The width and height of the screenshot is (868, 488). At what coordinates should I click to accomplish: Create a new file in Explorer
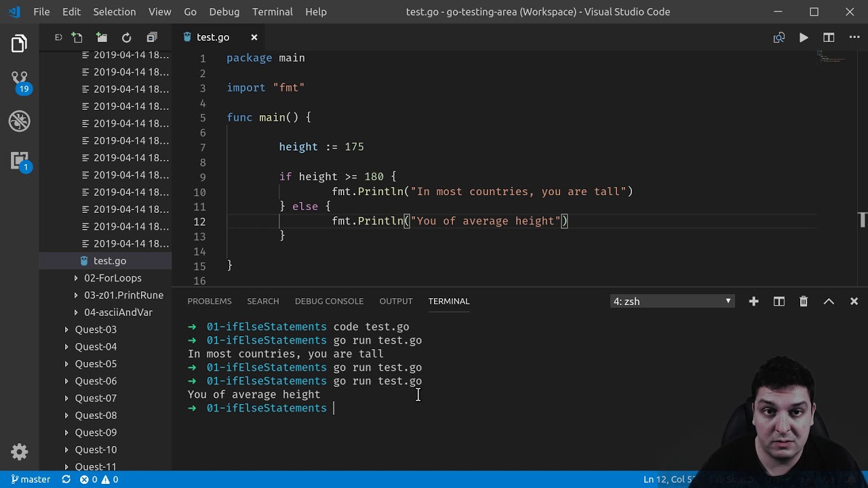(77, 37)
